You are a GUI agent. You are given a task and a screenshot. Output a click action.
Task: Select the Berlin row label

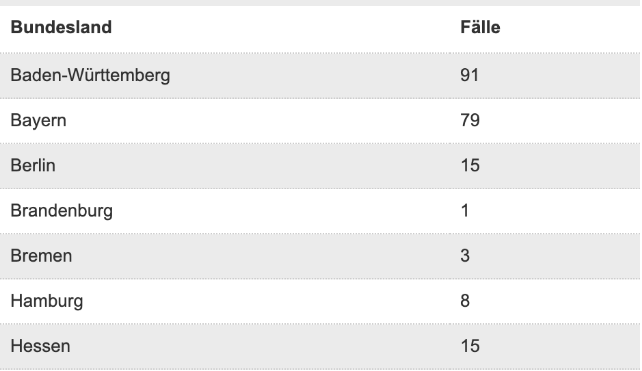tap(33, 165)
